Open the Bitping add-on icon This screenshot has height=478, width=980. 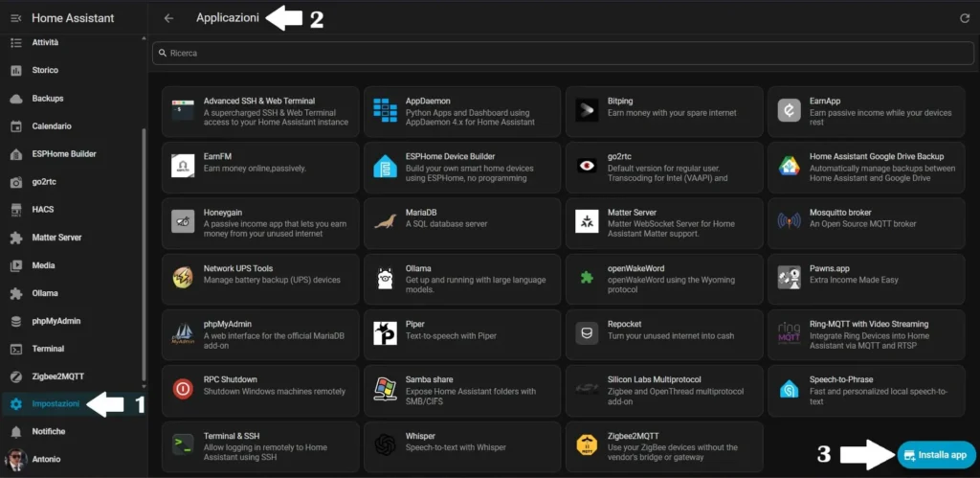587,111
